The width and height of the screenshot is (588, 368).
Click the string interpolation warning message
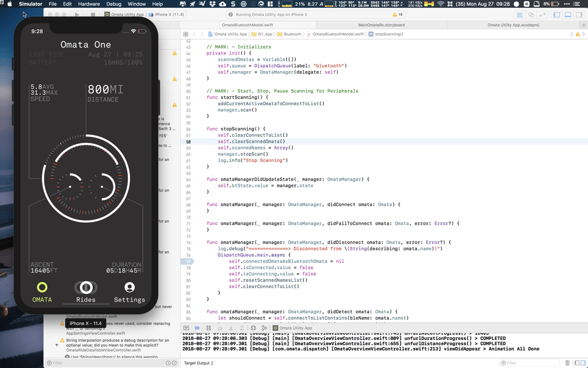pos(118,343)
